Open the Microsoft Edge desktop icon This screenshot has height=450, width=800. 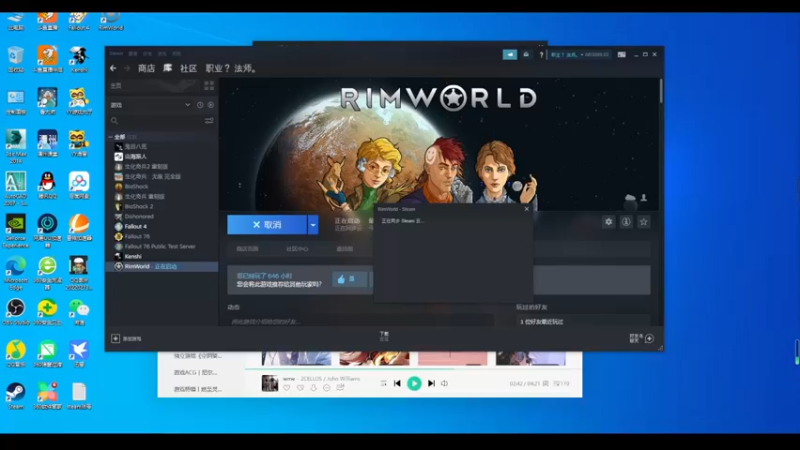[x=16, y=273]
